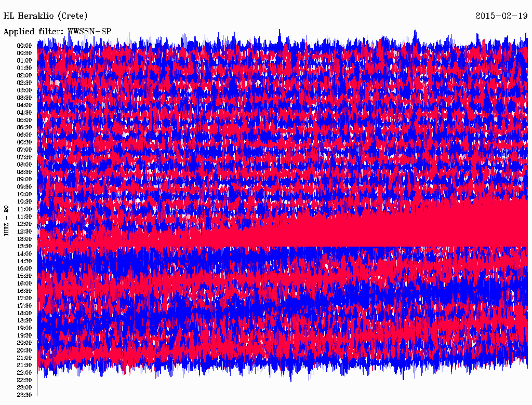
Task: Click the '10:30' time label
Action: coord(24,202)
